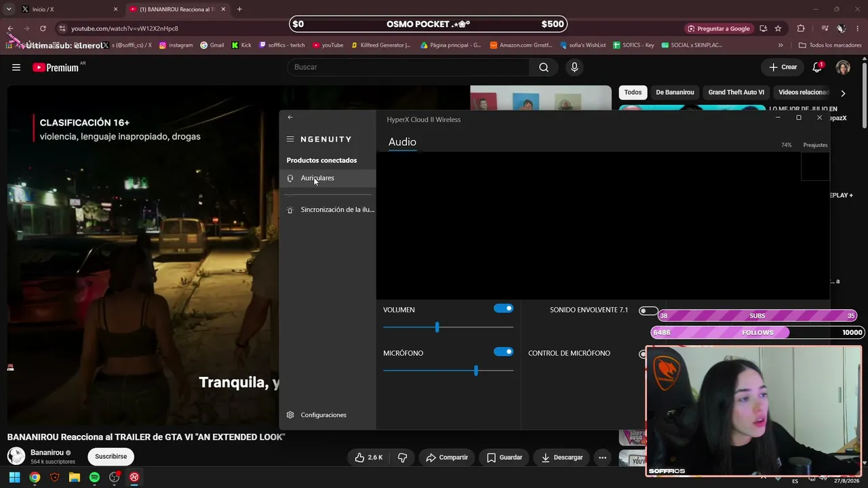Select the Videos relacionados filter chip
This screenshot has height=488, width=868.
pos(803,92)
